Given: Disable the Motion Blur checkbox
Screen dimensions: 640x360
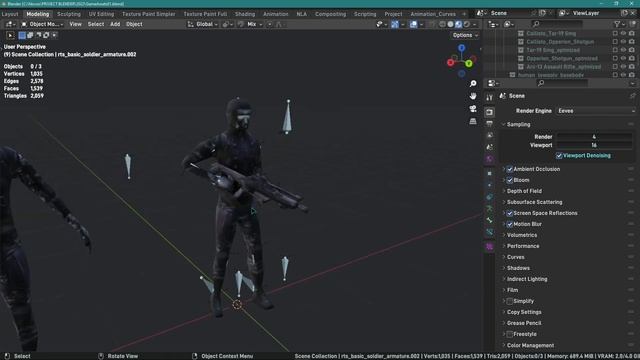Looking at the screenshot, I should [x=510, y=224].
